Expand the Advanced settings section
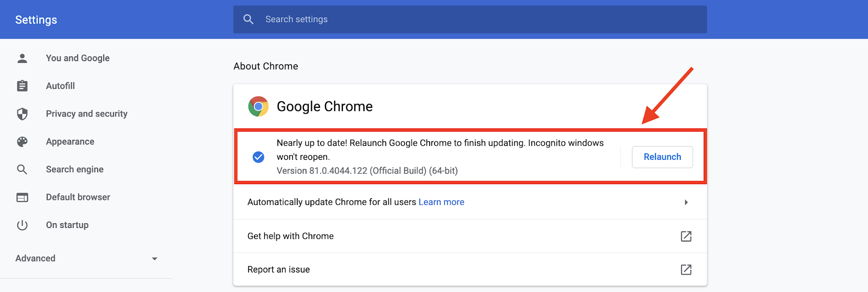The height and width of the screenshot is (292, 868). coord(155,259)
